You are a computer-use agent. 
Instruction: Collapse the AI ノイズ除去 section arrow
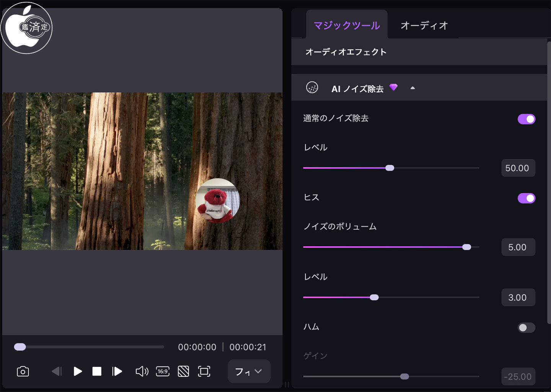pos(412,88)
